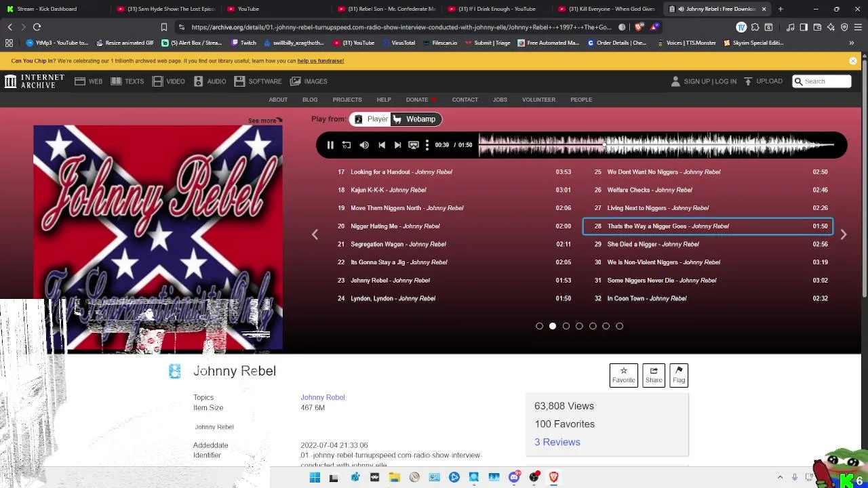Click help us fundraise link
Viewport: 868px width, 488px height.
point(320,61)
